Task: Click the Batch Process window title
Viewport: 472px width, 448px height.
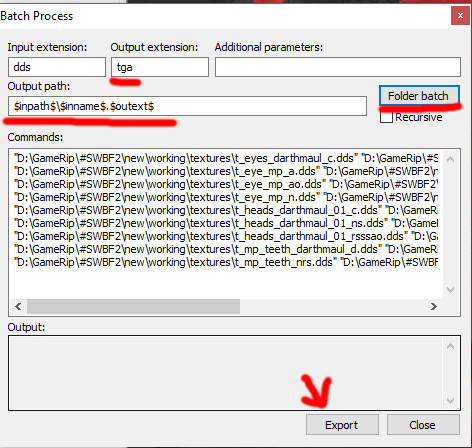Action: coord(37,16)
